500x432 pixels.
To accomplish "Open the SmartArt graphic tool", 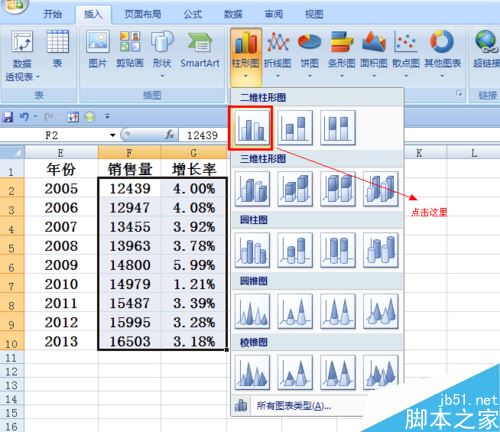I will coord(200,49).
